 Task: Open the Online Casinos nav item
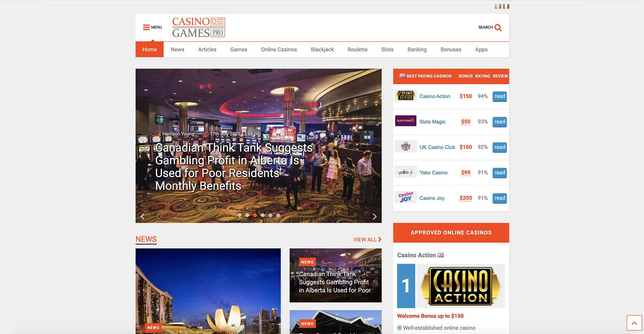pyautogui.click(x=279, y=49)
